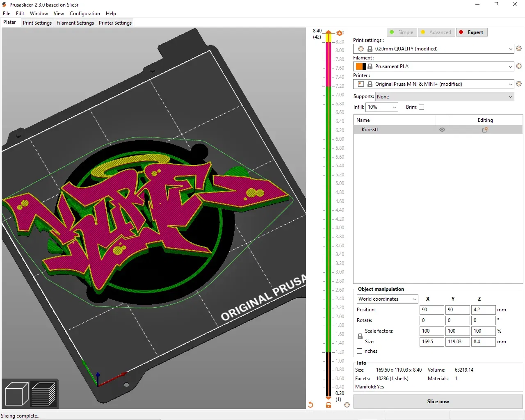Open print settings gear icon

click(519, 48)
